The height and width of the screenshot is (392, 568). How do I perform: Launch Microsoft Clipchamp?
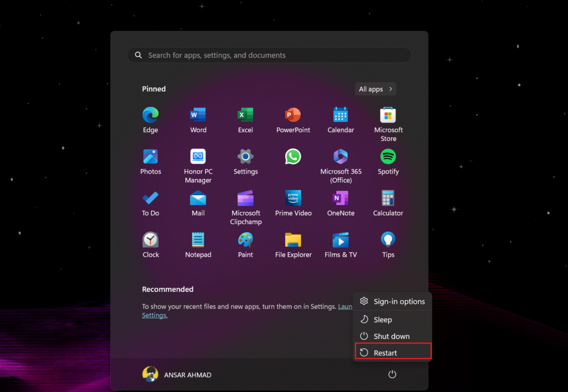(245, 198)
